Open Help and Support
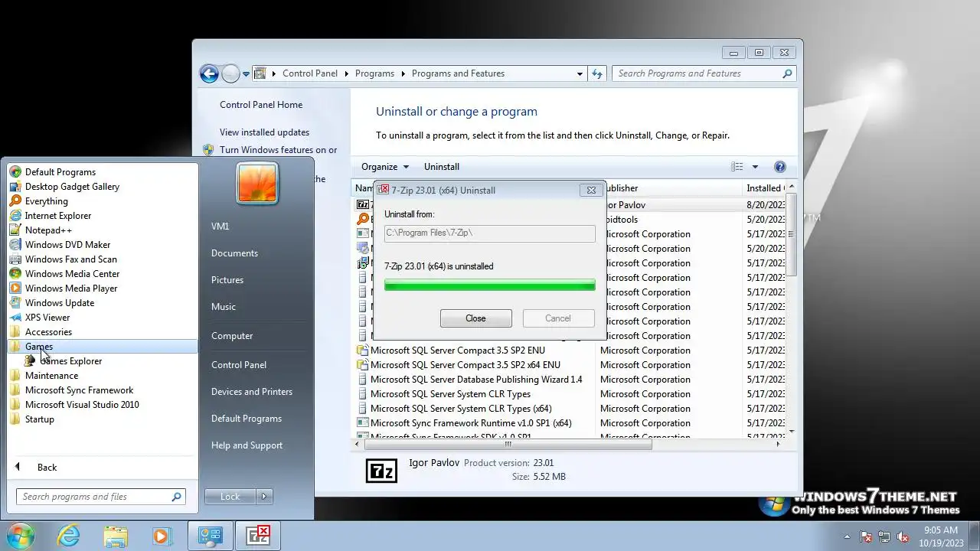 [x=247, y=445]
